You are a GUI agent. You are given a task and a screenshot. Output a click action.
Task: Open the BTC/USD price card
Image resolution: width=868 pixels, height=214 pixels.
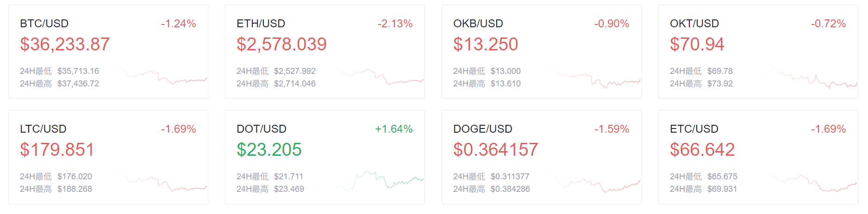click(108, 52)
